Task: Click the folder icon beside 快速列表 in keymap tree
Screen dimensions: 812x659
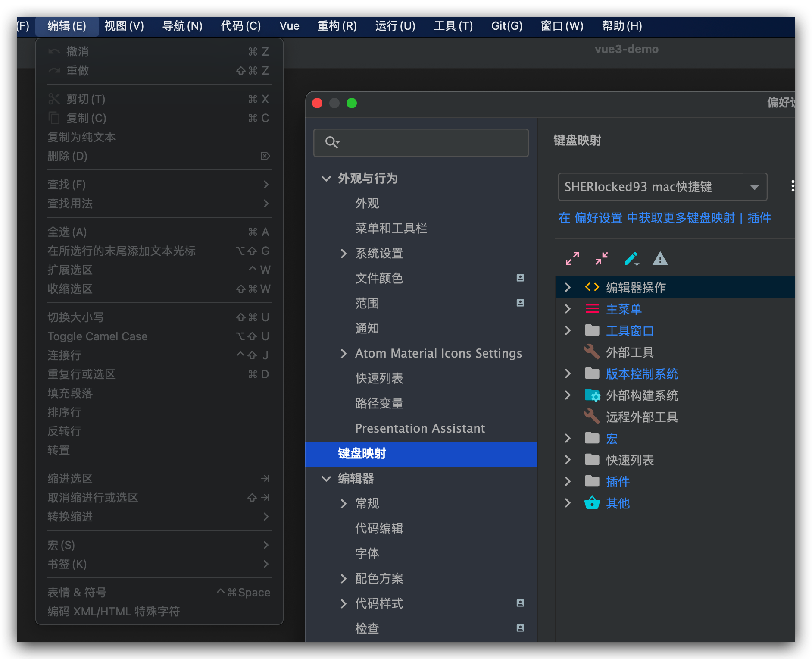Action: [x=592, y=460]
